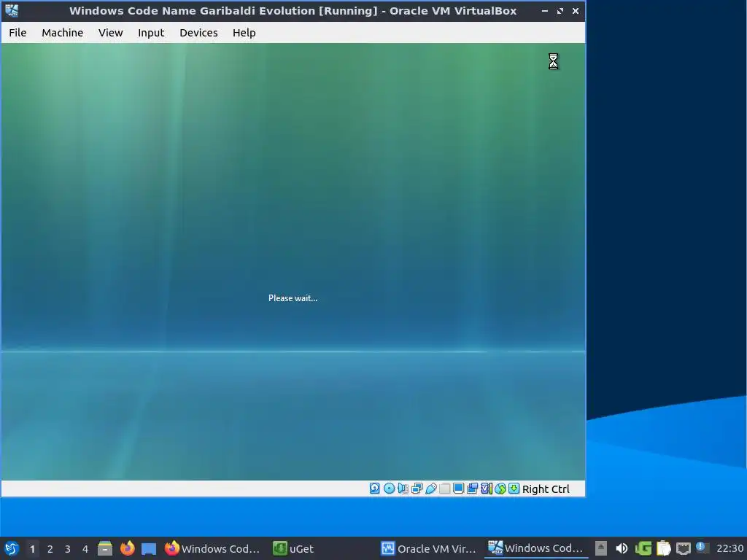
Task: Open the clipboard manager tray icon
Action: pos(663,548)
